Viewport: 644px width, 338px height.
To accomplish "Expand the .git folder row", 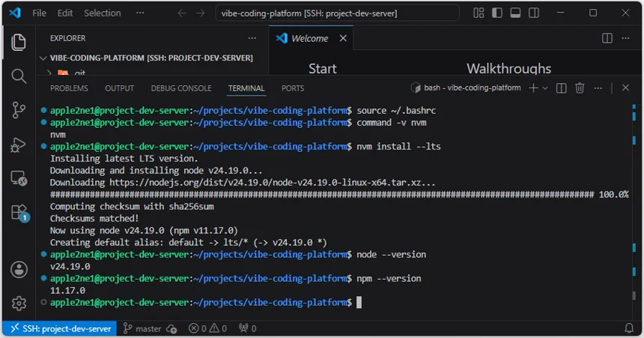I will 152,73.
